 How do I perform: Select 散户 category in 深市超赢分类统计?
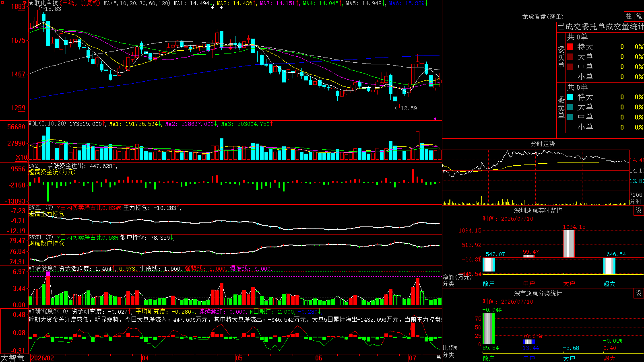(x=489, y=358)
